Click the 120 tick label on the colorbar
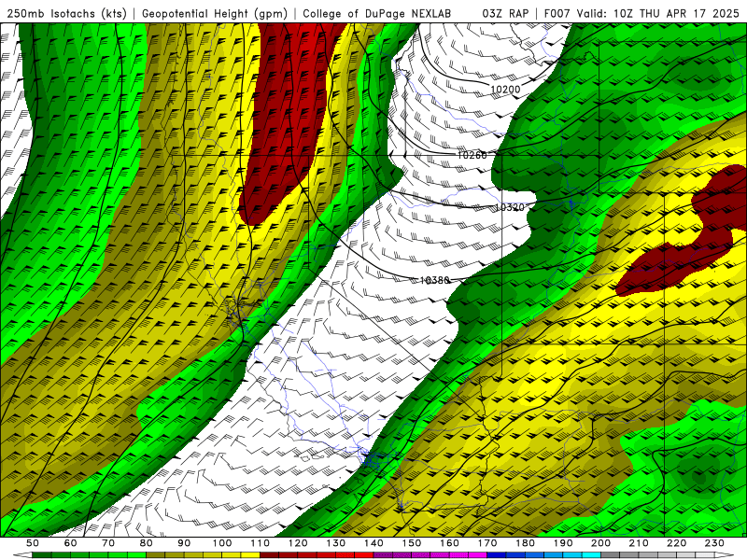Image resolution: width=747 pixels, height=560 pixels. pos(298,543)
